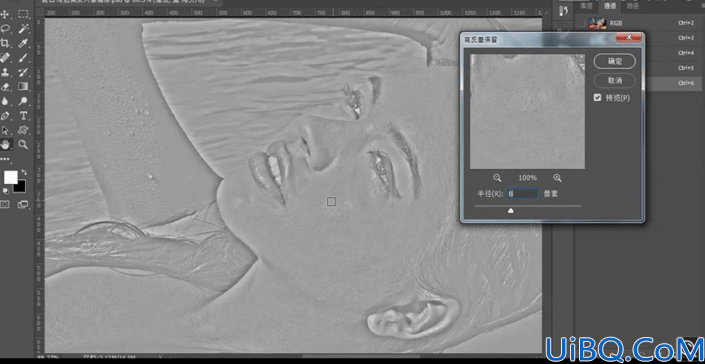Switch to the Layers panel tab
Screen dimensions: 705x364
585,6
